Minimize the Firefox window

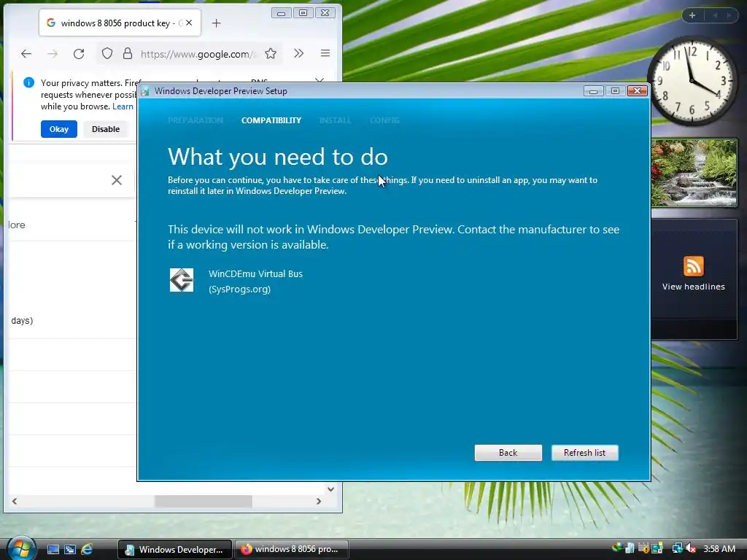(x=281, y=13)
